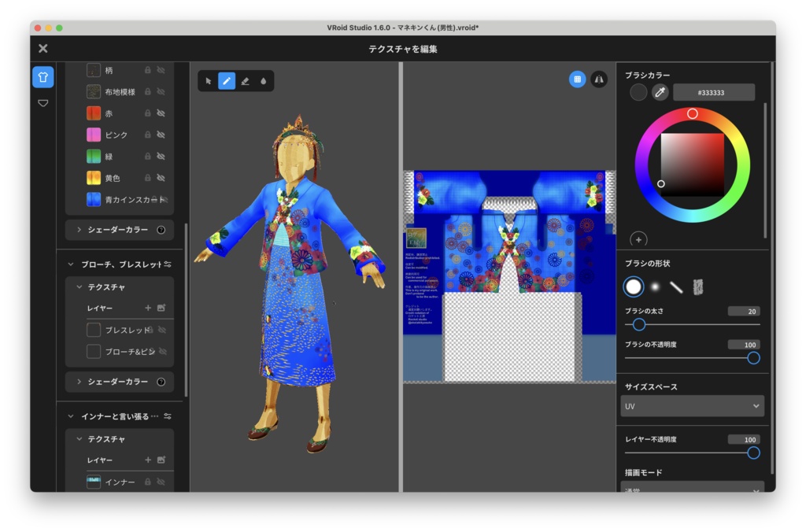Viewport: 806px width, 532px height.
Task: Lock the 赤 layer
Action: tap(147, 113)
